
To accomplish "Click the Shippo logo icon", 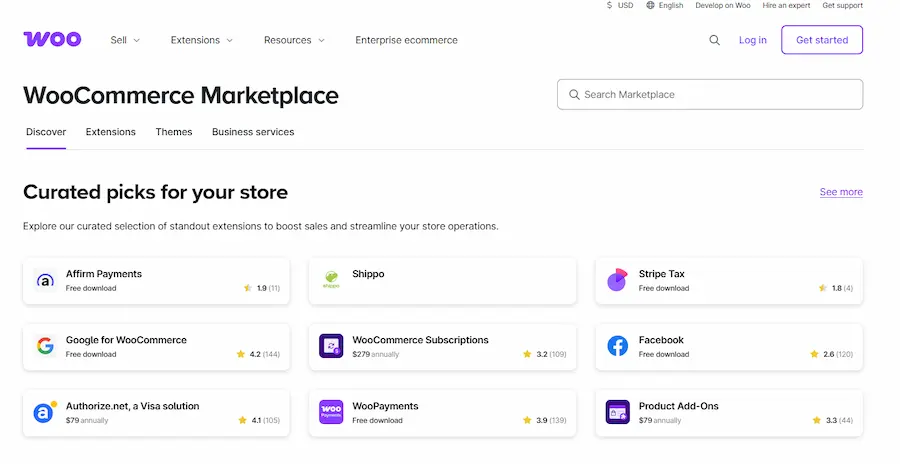I will [x=331, y=280].
